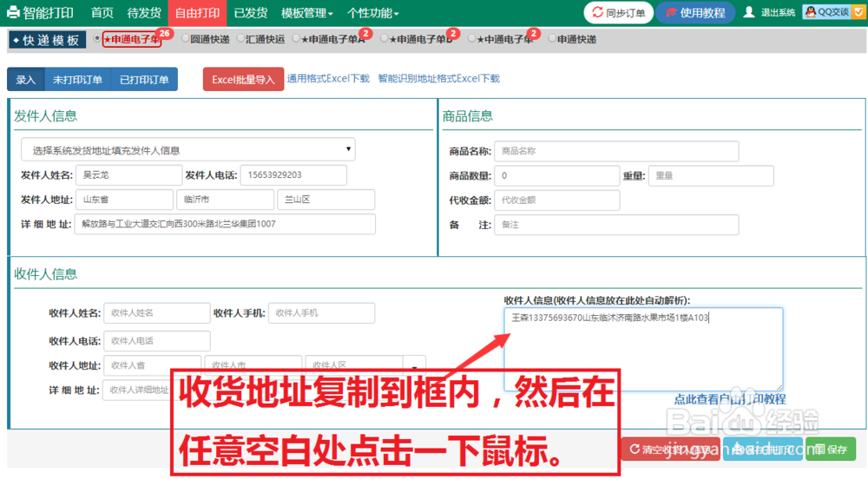Select the 圆通快递 template radio button

[x=186, y=38]
